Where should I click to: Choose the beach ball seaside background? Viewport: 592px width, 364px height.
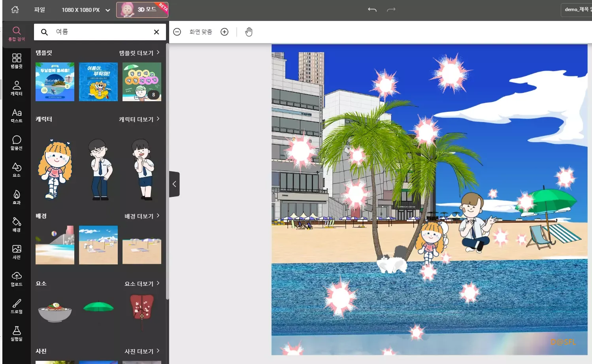click(x=55, y=245)
